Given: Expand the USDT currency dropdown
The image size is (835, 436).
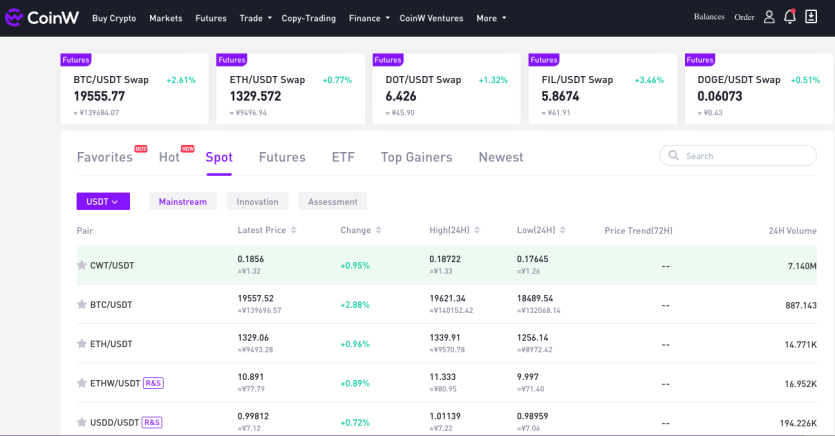Looking at the screenshot, I should coord(103,201).
